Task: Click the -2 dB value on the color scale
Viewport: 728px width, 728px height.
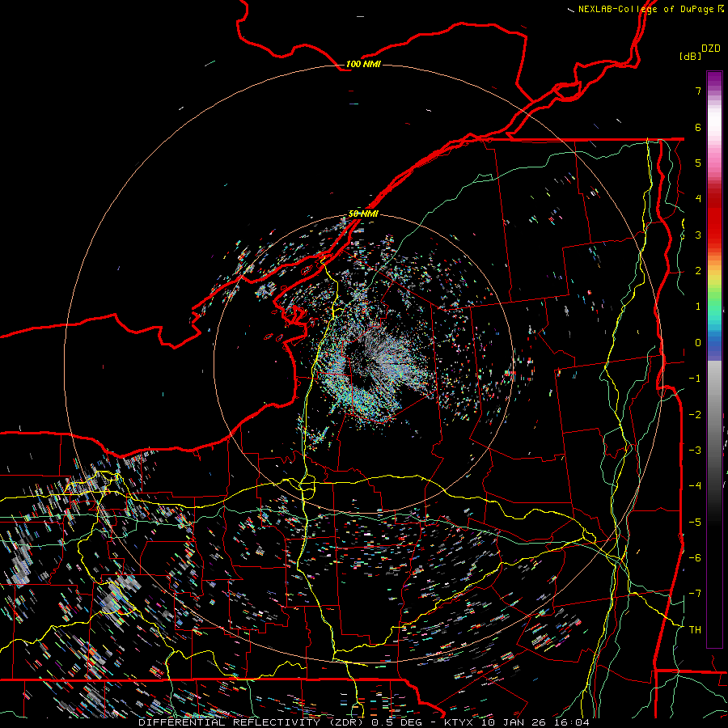Action: (695, 415)
